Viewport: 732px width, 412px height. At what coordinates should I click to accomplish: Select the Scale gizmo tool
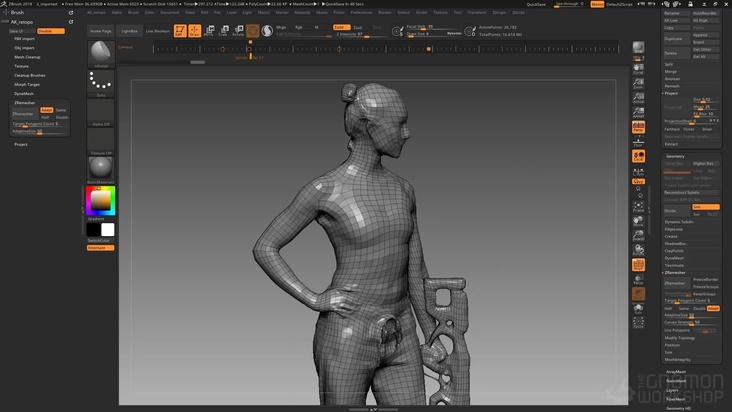[224, 31]
